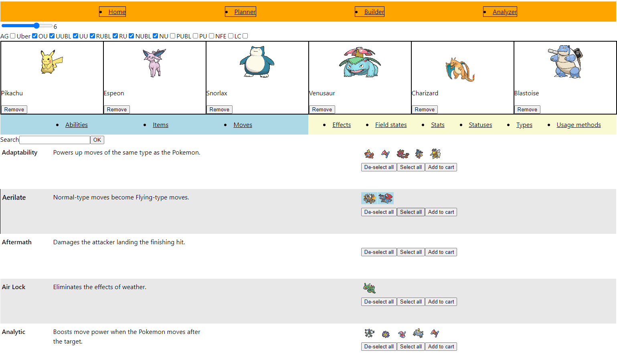
Task: Enable the NU tier checkbox
Action: [x=172, y=36]
